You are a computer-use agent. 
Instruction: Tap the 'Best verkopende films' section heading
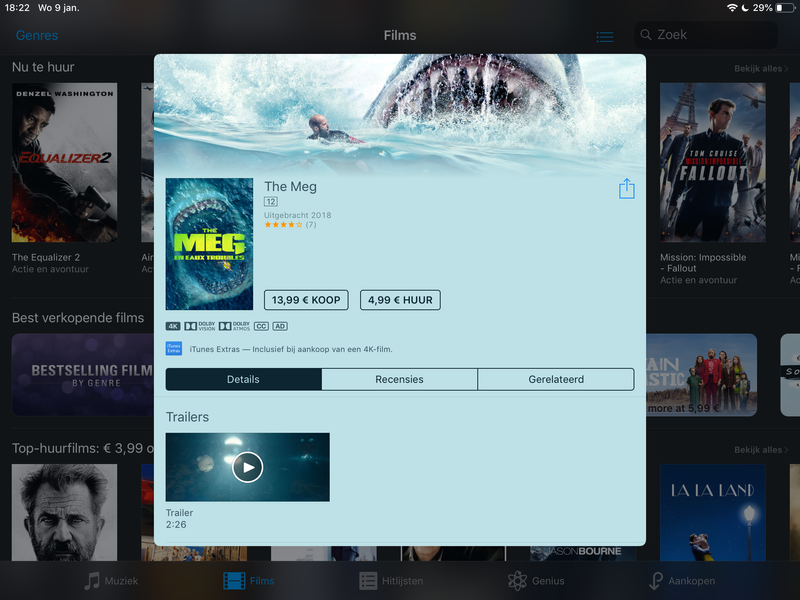tap(78, 318)
